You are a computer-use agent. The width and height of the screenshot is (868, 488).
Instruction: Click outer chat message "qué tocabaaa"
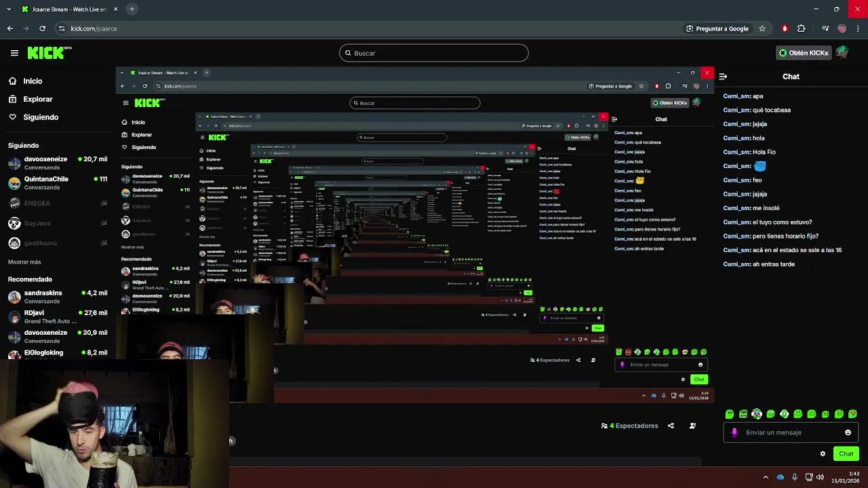click(x=772, y=110)
